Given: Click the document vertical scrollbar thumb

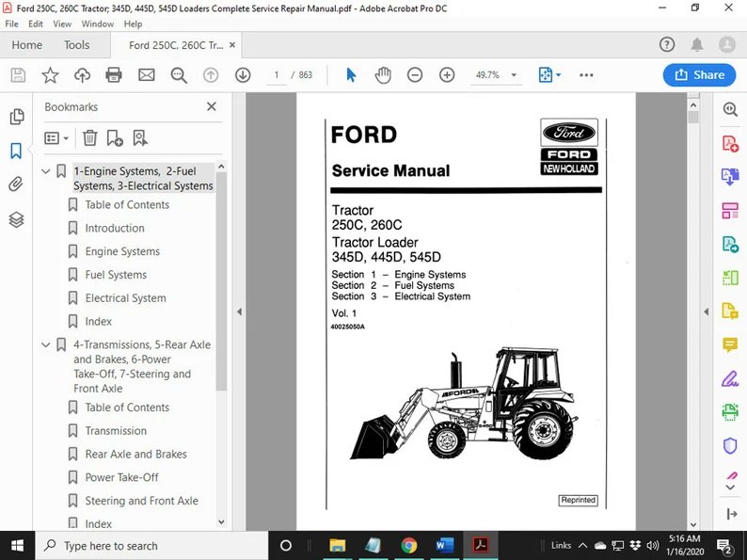Looking at the screenshot, I should pyautogui.click(x=693, y=117).
